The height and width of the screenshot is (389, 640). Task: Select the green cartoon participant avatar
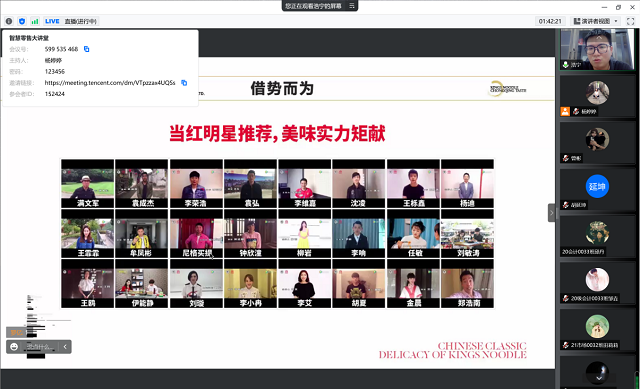point(597,326)
